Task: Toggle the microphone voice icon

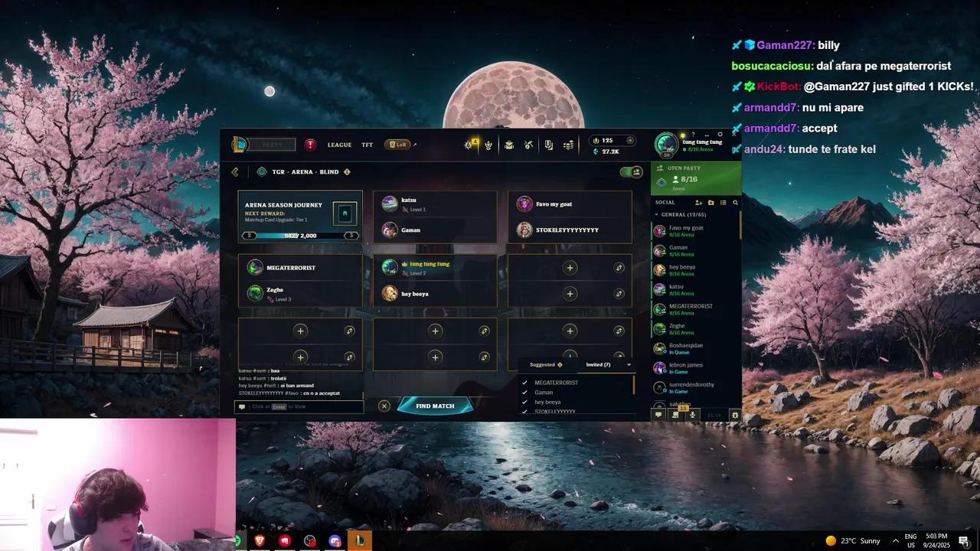Action: [693, 415]
